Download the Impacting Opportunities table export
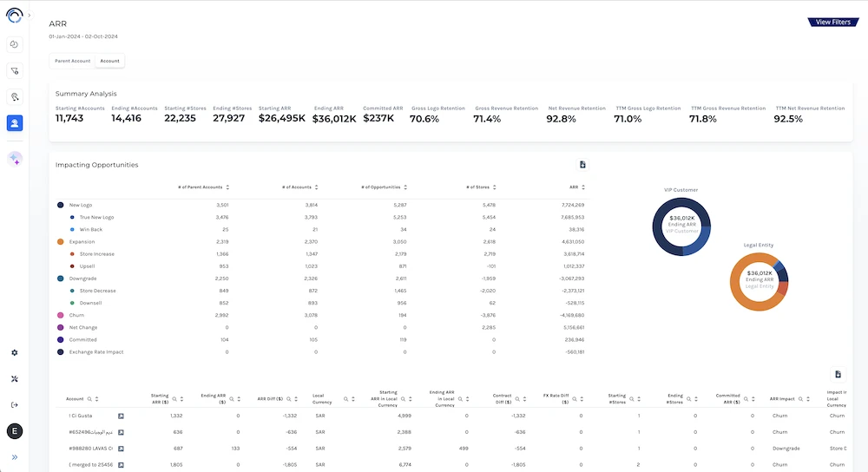Screen dimensions: 868x472 (x=583, y=165)
